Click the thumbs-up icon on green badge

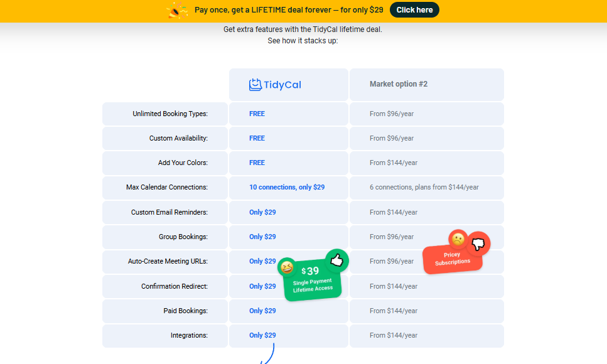[x=337, y=260]
